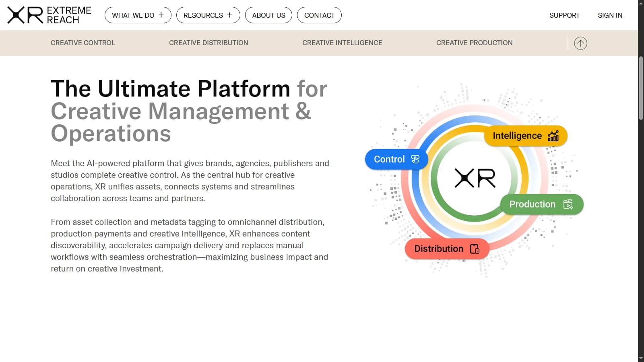Viewport: 644px width, 362px height.
Task: Jump to Creative Control section
Action: point(83,43)
